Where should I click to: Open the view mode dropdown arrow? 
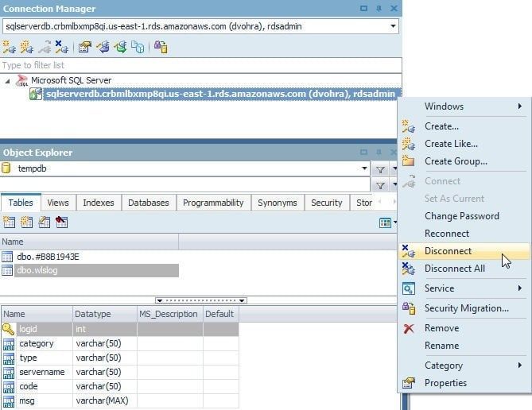pos(395,222)
